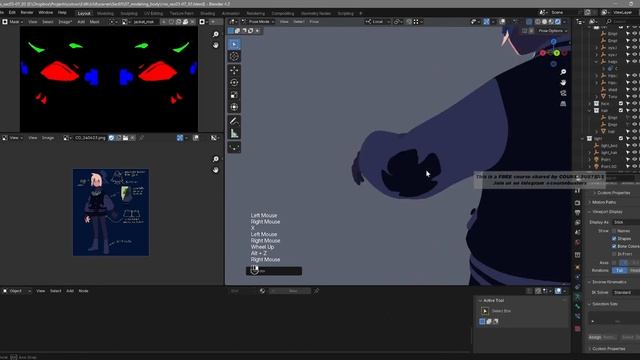
Task: Switch to UV Editing workspace tab
Action: (x=153, y=13)
